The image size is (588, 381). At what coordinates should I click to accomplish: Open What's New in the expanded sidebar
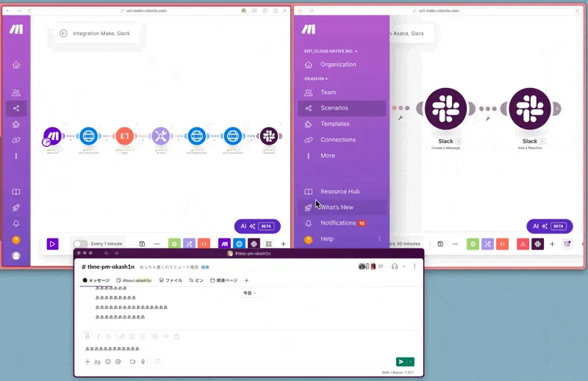(342, 207)
